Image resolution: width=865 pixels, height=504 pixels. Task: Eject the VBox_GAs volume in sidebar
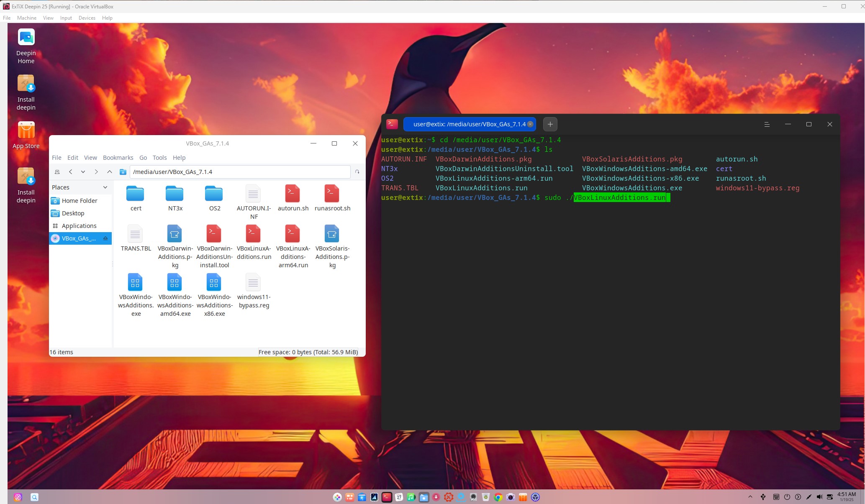pyautogui.click(x=105, y=238)
